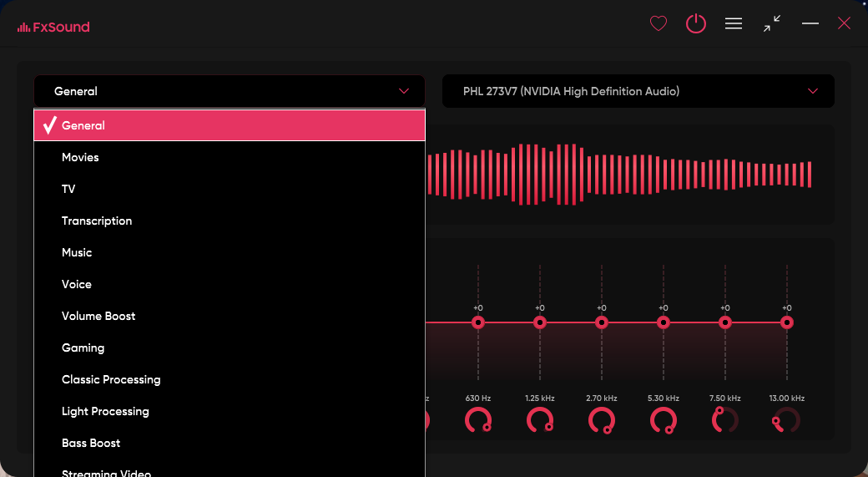The height and width of the screenshot is (477, 868).
Task: Click the 630 Hz band gain handle
Action: coord(478,322)
